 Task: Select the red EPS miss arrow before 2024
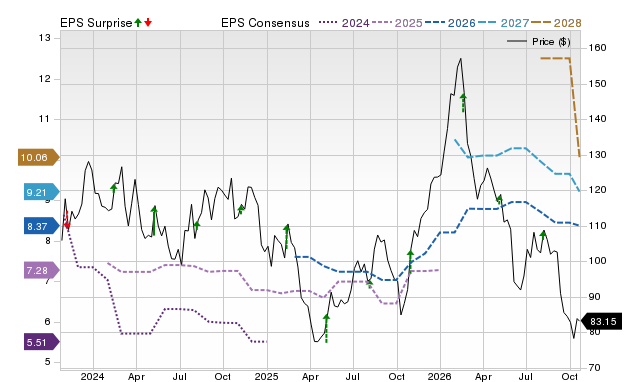pyautogui.click(x=67, y=220)
